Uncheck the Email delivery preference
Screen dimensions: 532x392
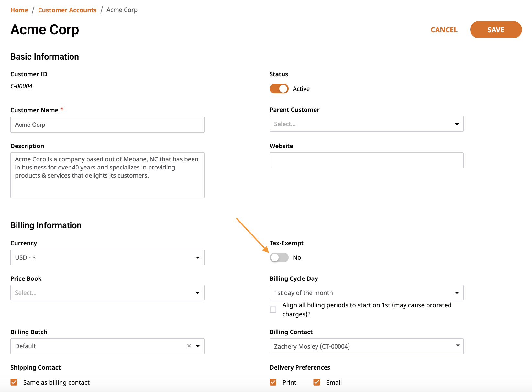click(317, 382)
